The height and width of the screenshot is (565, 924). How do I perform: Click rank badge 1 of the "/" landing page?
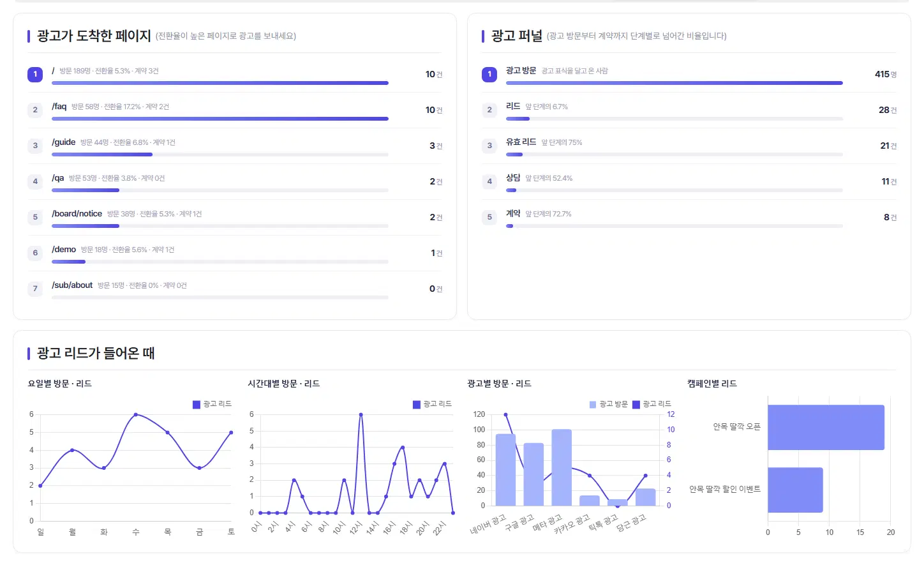tap(35, 74)
